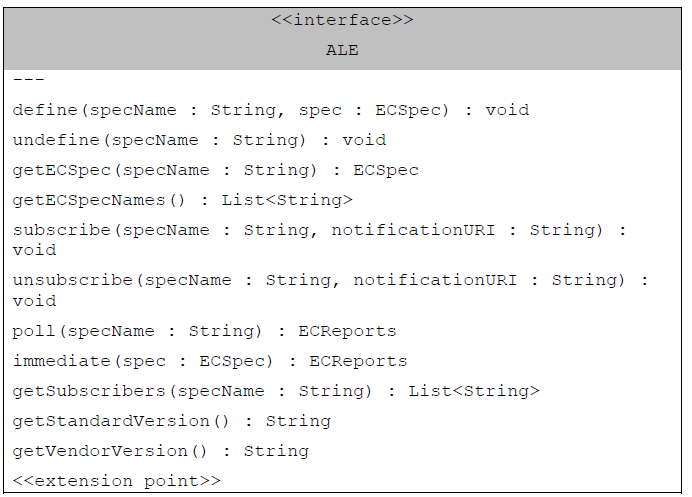Click the subscribe method signature
The image size is (692, 497).
pos(319,240)
